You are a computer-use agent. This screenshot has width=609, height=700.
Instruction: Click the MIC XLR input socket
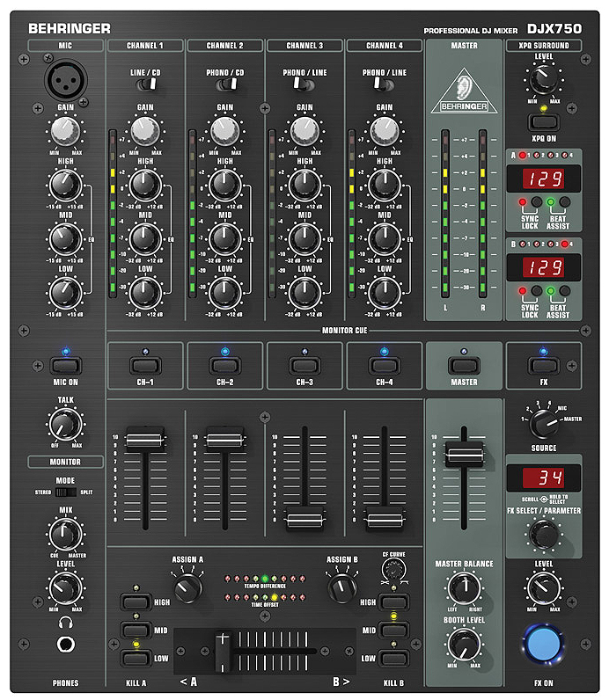point(66,80)
